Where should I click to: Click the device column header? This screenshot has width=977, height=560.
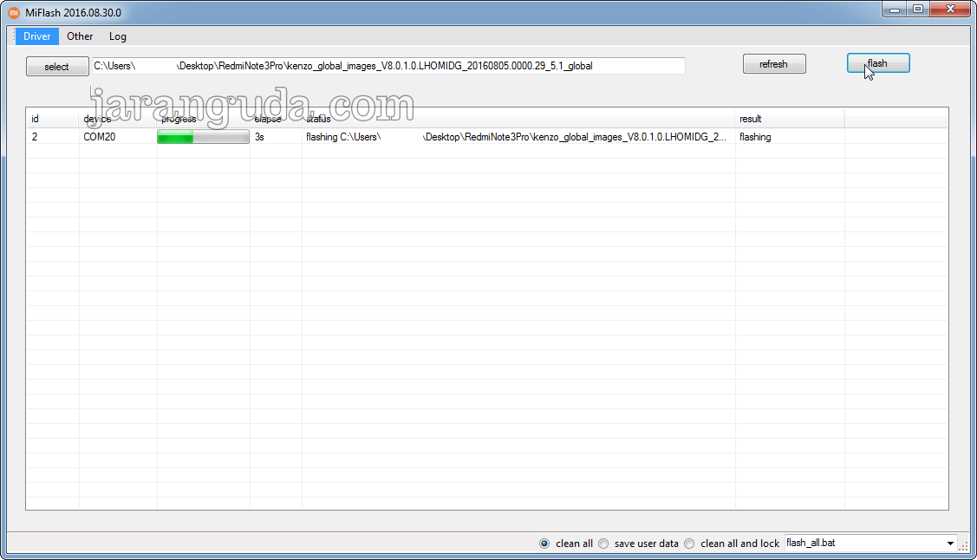(x=118, y=119)
